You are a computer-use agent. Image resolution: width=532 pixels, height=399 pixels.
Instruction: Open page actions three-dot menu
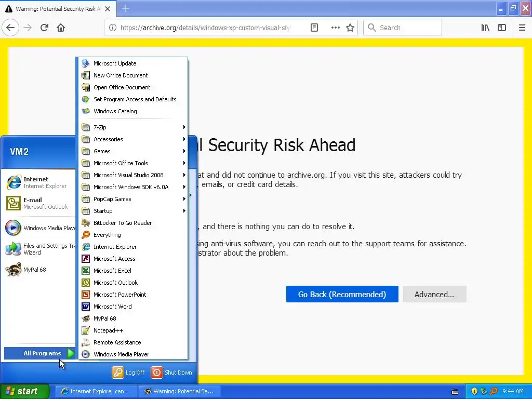[335, 28]
